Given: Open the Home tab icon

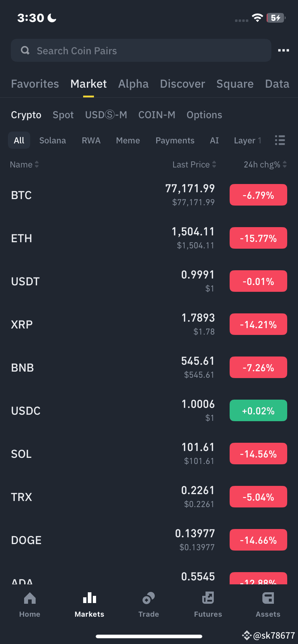Looking at the screenshot, I should (30, 598).
